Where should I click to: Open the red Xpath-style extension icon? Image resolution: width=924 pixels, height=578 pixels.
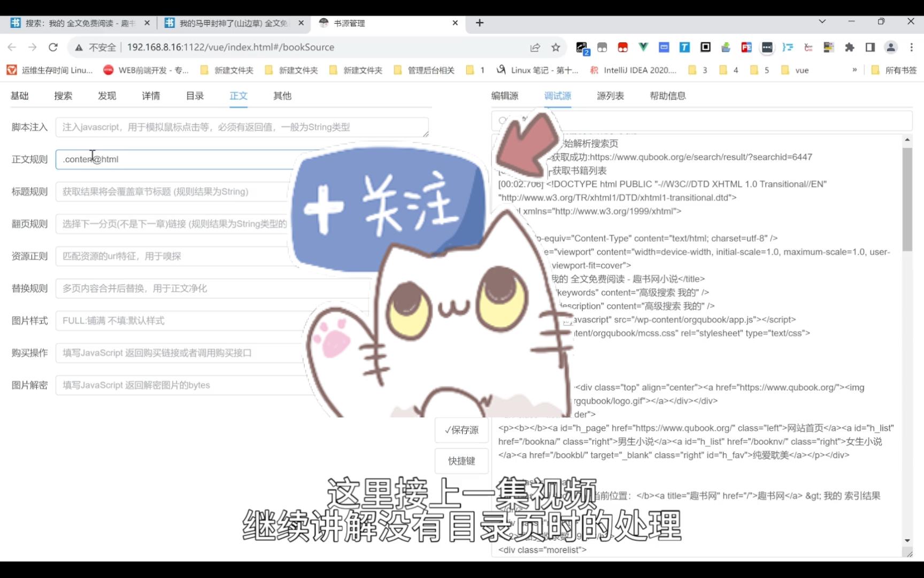coord(808,47)
